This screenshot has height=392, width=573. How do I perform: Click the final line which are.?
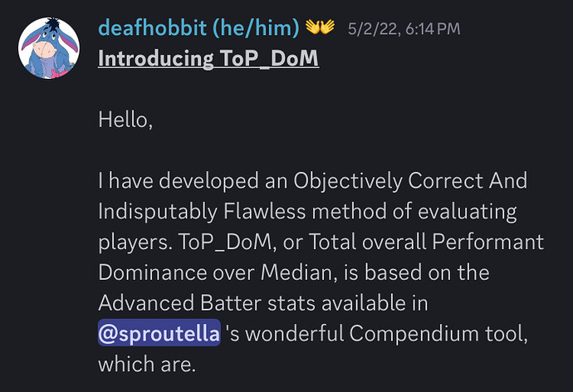pos(147,365)
